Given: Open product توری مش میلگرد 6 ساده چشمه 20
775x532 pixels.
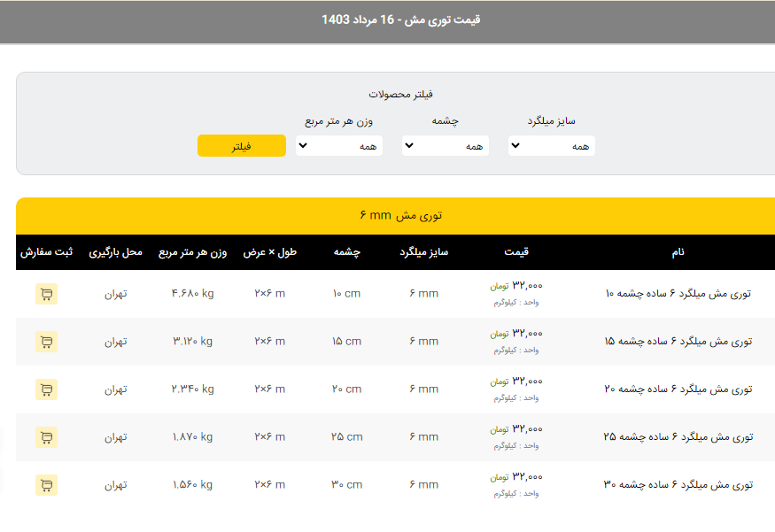Looking at the screenshot, I should [x=678, y=389].
